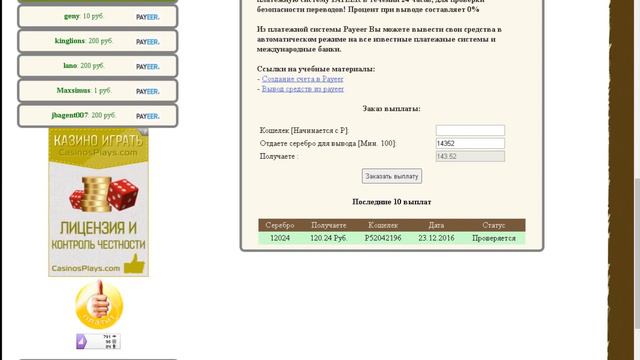Click the Payeer logo next to geny
The width and height of the screenshot is (640, 360).
[147, 17]
